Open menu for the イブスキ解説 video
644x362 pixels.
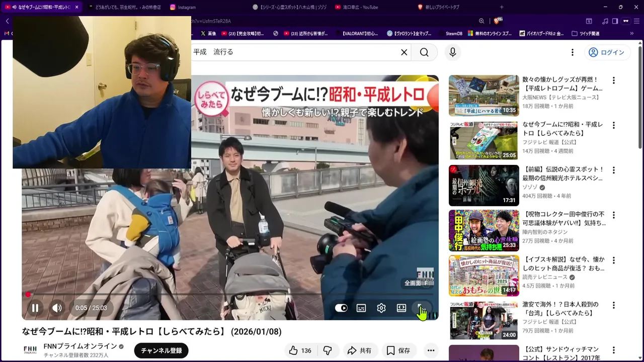tap(613, 260)
